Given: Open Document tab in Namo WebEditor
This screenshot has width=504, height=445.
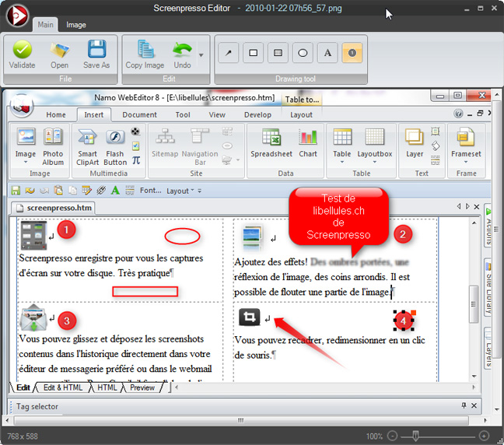Looking at the screenshot, I should pyautogui.click(x=139, y=115).
